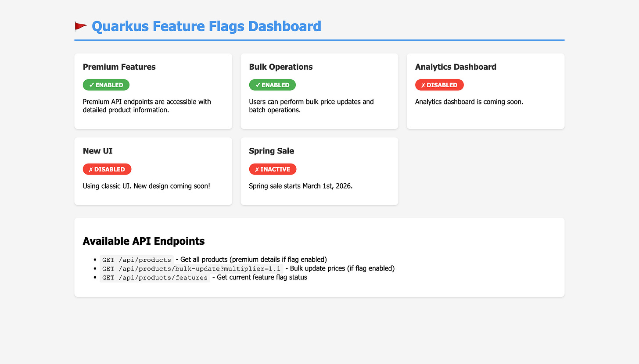Screen dimensions: 639x364
Task: Select the Spring Sale card heading
Action: point(272,151)
